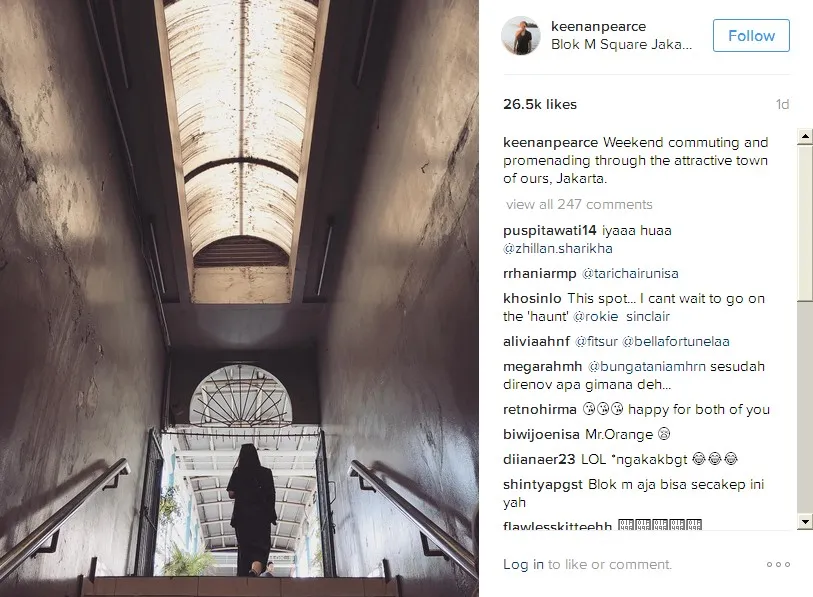Open keenanpearce profile avatar picture
Image resolution: width=813 pixels, height=597 pixels.
(520, 35)
